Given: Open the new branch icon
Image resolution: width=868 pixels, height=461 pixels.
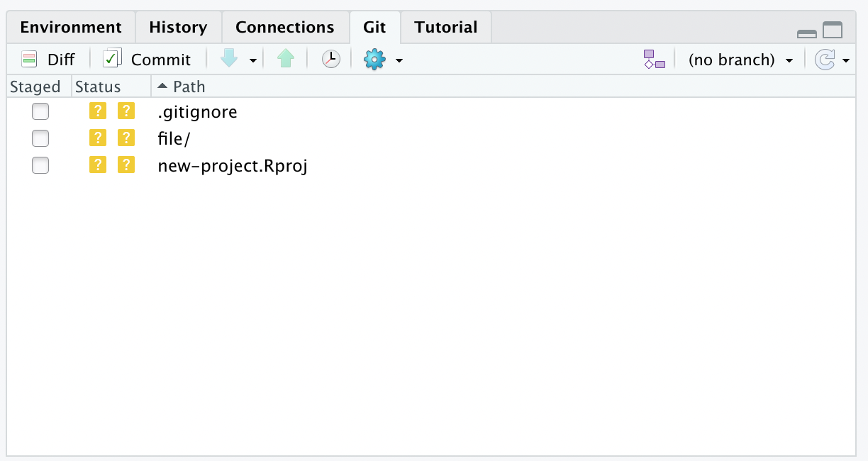Looking at the screenshot, I should [653, 59].
